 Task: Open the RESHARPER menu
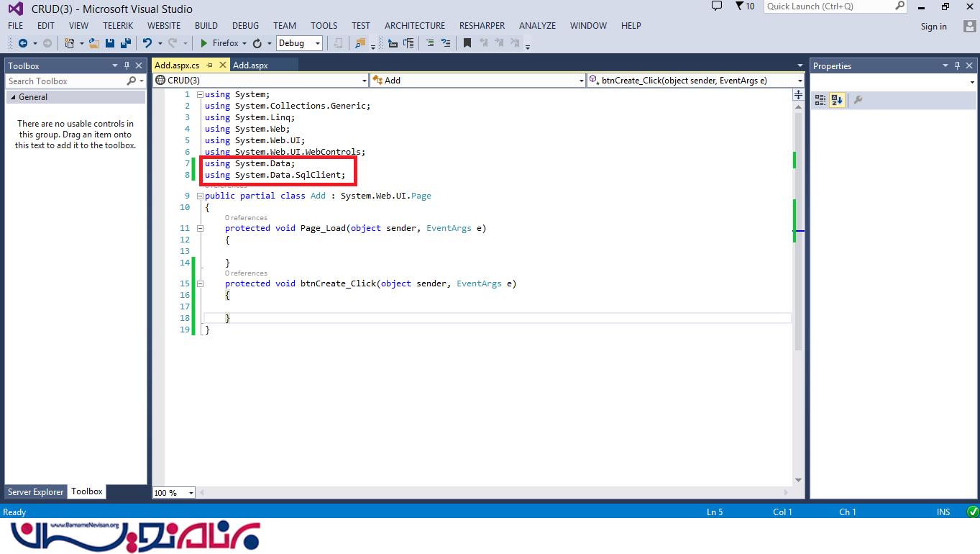pyautogui.click(x=482, y=25)
